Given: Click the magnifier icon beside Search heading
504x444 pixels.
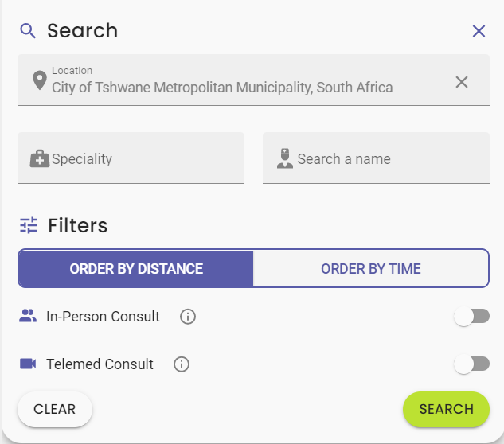Looking at the screenshot, I should (29, 31).
